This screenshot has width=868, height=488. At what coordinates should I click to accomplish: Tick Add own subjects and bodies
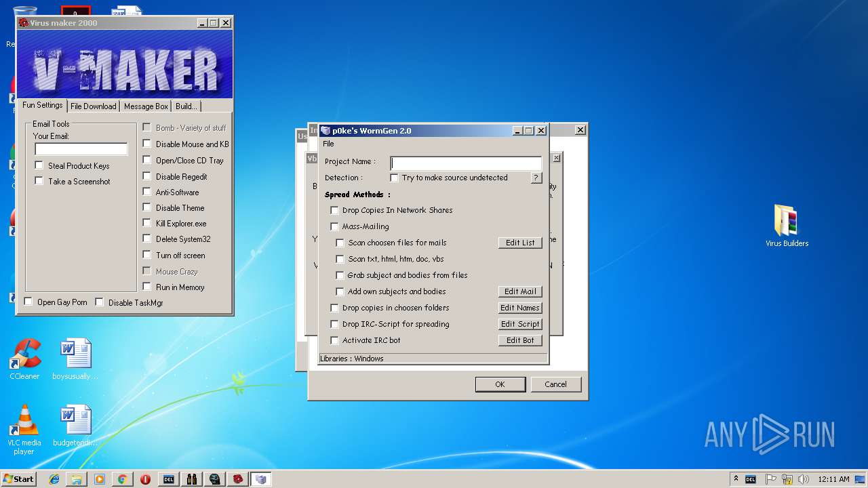[x=340, y=291]
